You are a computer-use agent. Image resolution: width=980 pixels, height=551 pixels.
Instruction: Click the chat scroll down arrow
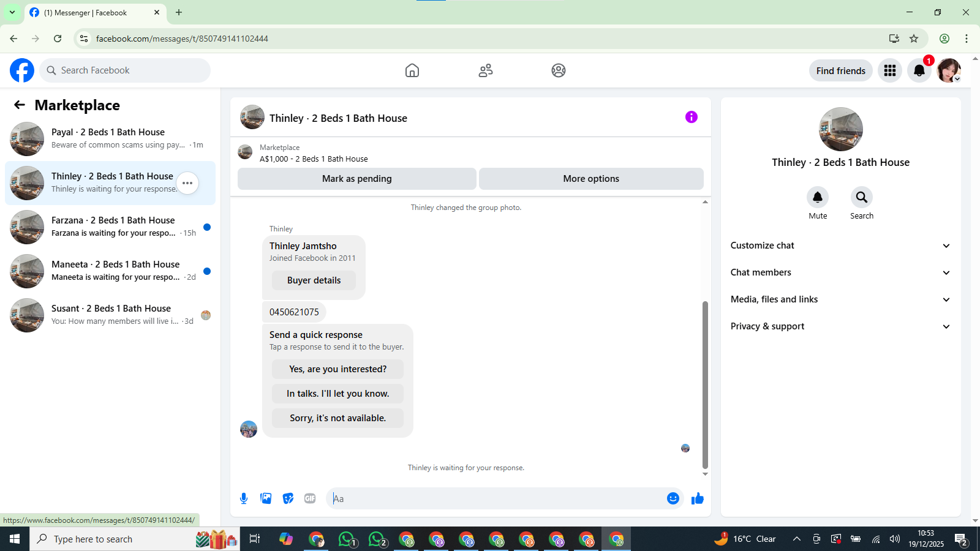coord(705,474)
